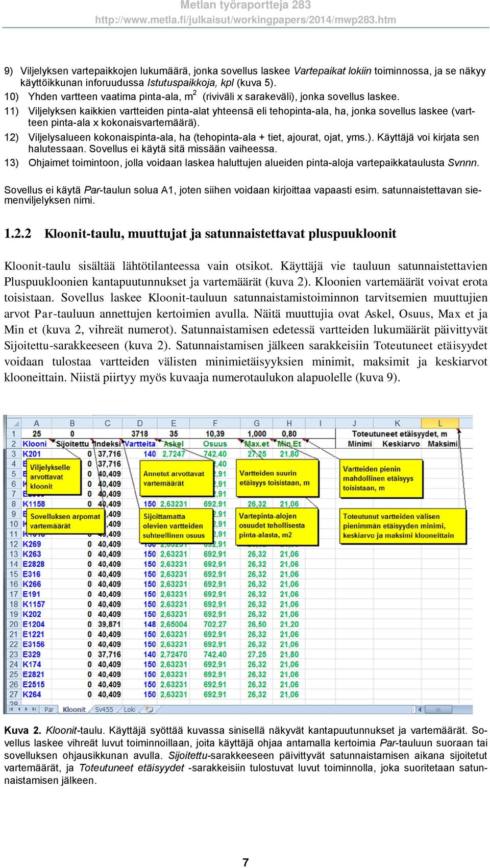
Task: Click the cell with value '21,20'
Action: coord(289,624)
